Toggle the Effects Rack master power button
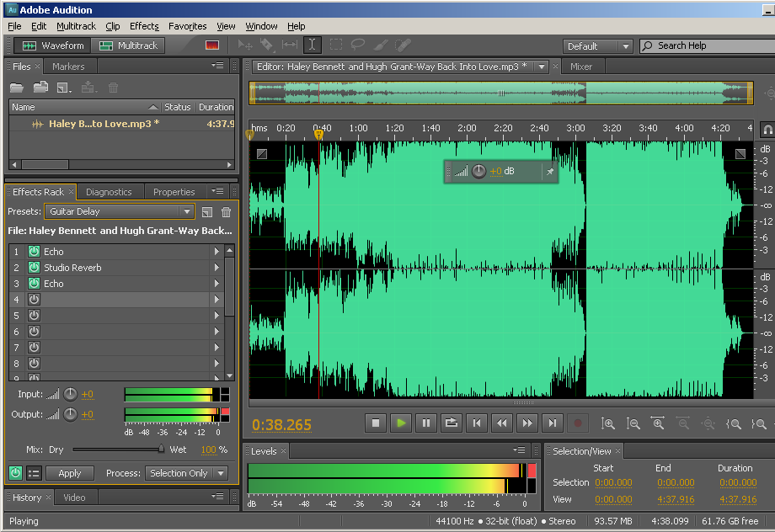 click(14, 473)
